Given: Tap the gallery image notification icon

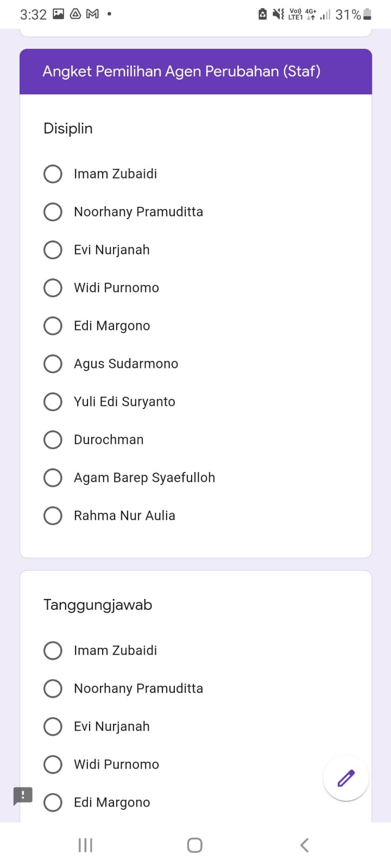Looking at the screenshot, I should coord(59,14).
